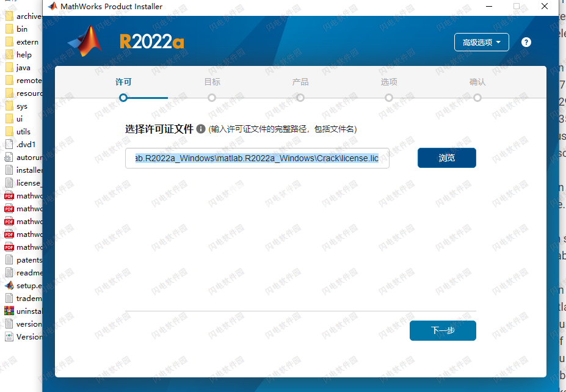This screenshot has width=566, height=392.
Task: Click the 目标 progress step circle
Action: [x=212, y=98]
